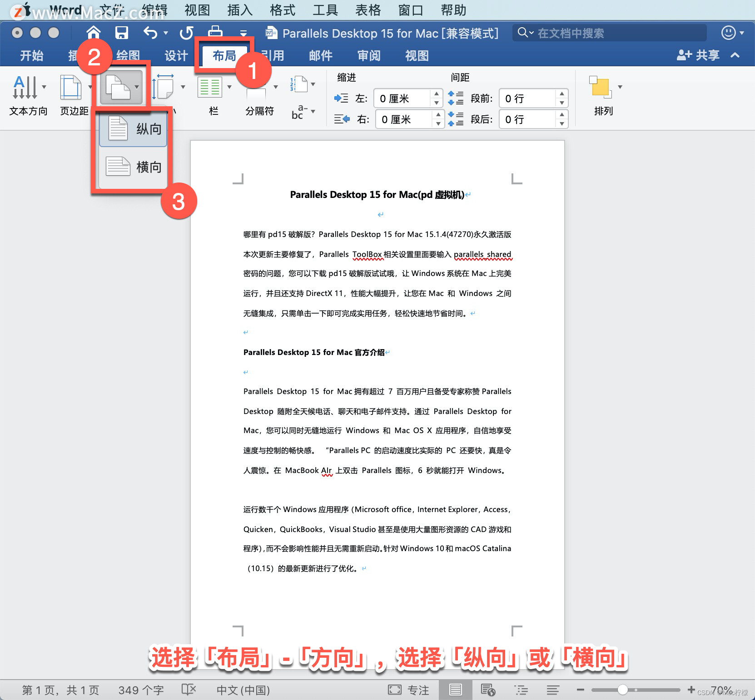Open the 格式 menu in menu bar
Viewport: 755px width, 700px height.
[283, 10]
